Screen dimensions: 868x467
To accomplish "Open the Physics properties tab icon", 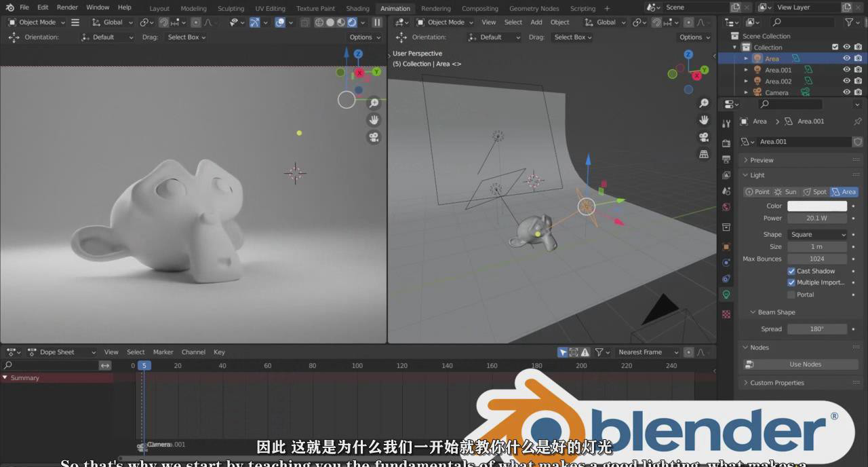I will pos(726,263).
